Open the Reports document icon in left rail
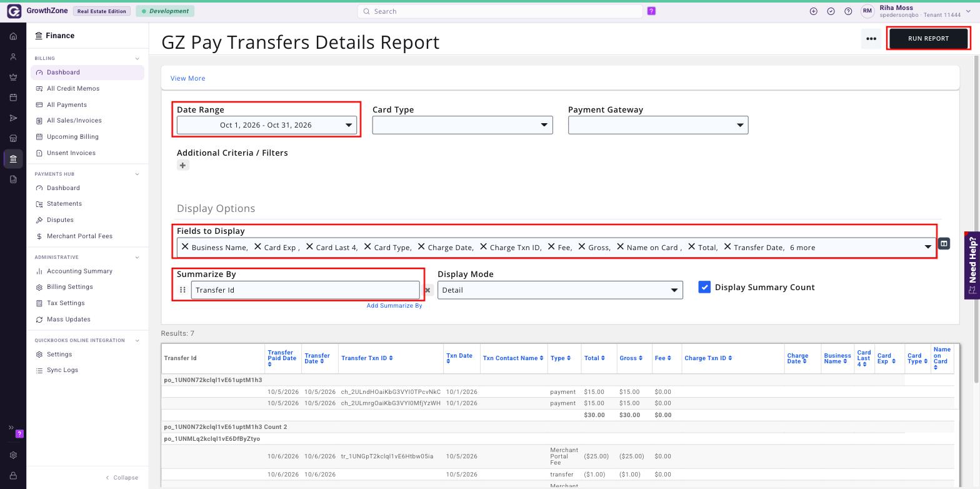This screenshot has height=489, width=980. 13,179
